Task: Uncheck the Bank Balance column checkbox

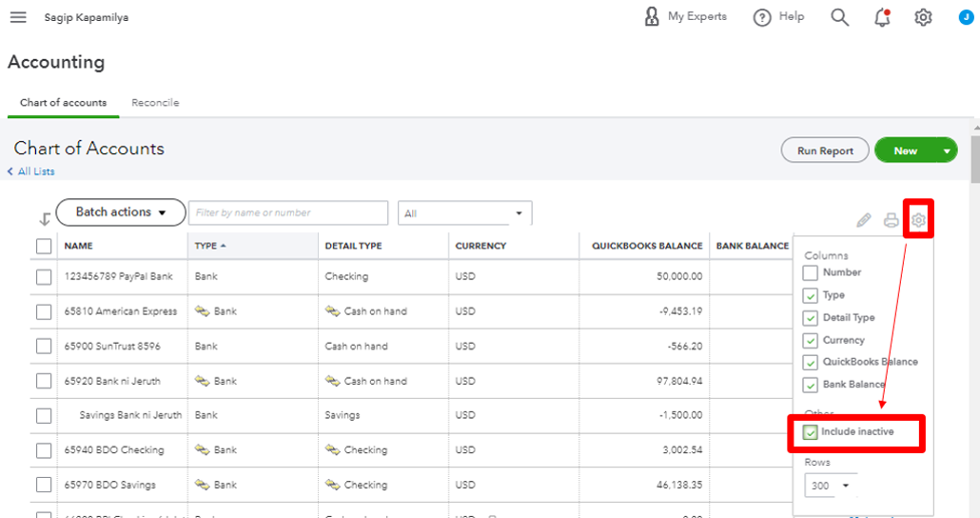Action: click(811, 386)
